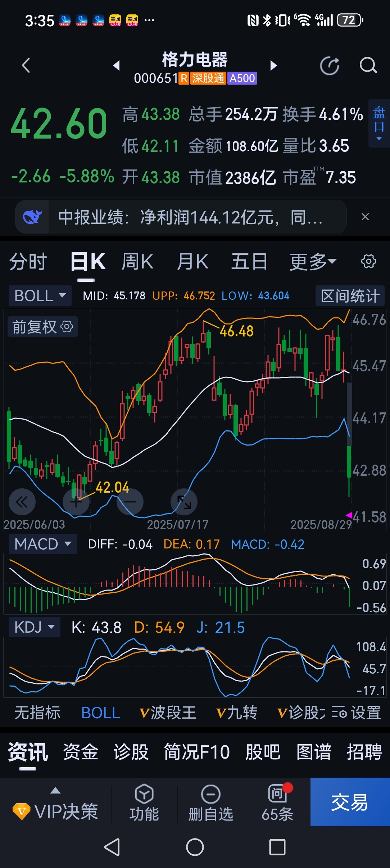The height and width of the screenshot is (868, 390).
Task: Select the 诊股 VIP indicator
Action: (x=301, y=713)
